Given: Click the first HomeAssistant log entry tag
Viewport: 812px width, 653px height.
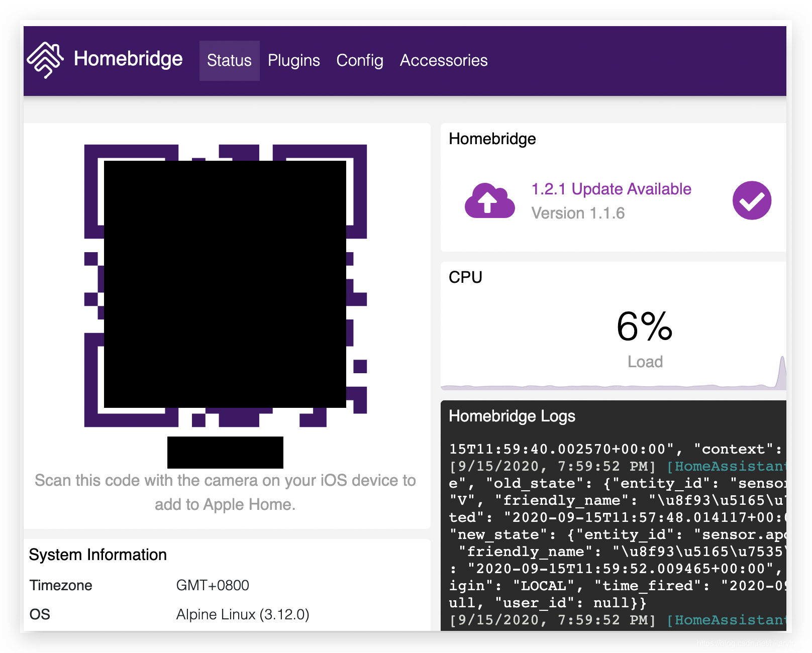Looking at the screenshot, I should 726,466.
